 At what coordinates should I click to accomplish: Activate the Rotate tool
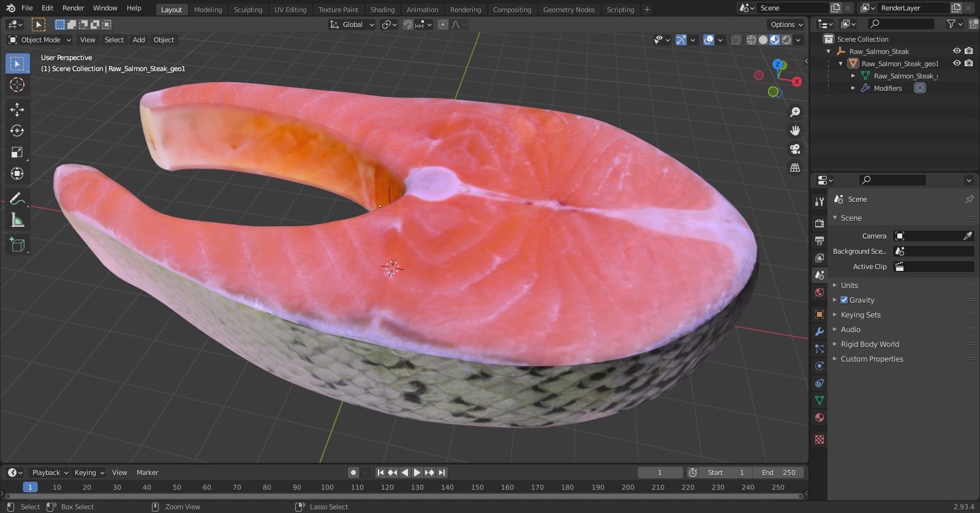[17, 131]
